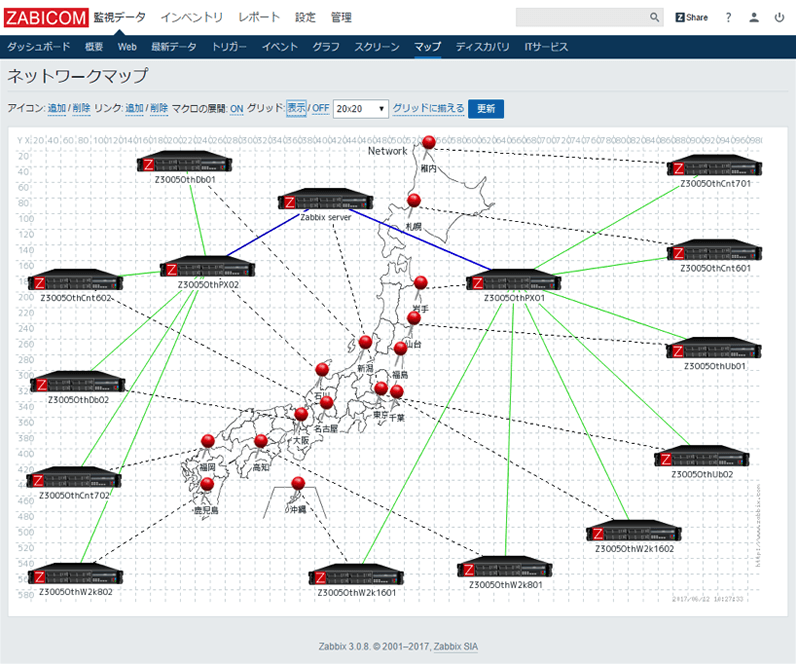Select the Zabbix server host icon

(x=325, y=200)
